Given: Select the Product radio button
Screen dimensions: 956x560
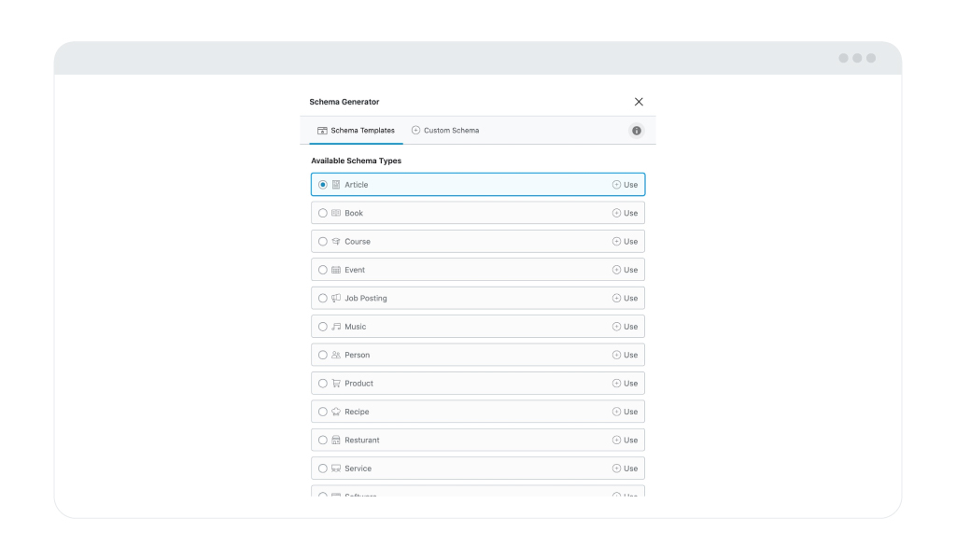Looking at the screenshot, I should (322, 384).
